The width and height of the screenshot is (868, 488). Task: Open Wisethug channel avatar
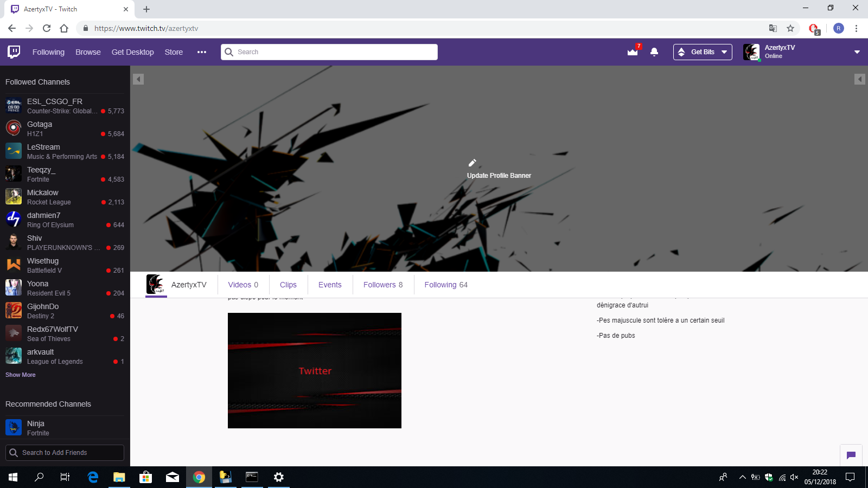tap(14, 265)
